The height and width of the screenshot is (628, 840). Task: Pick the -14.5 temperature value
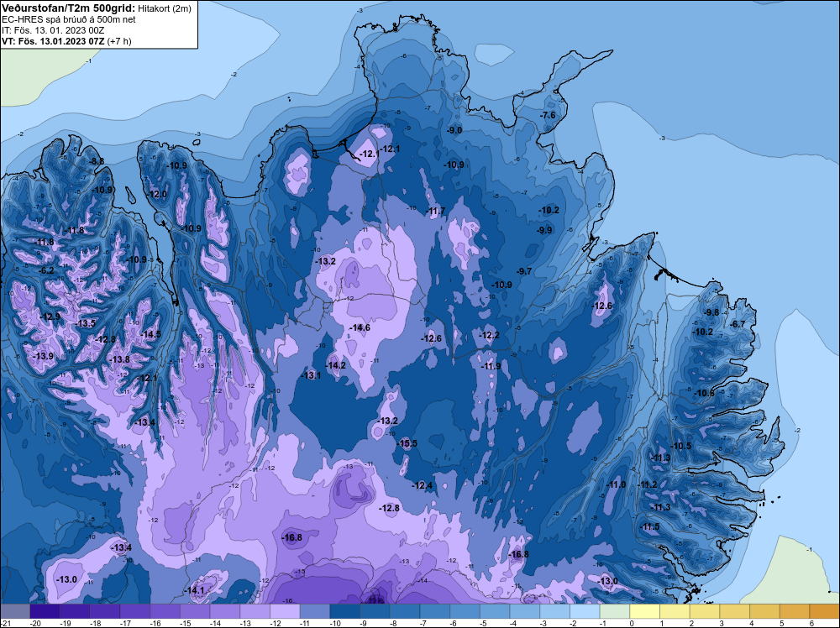(x=150, y=334)
